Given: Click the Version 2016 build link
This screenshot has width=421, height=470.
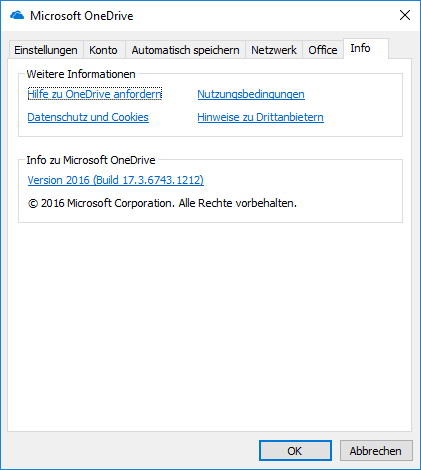Looking at the screenshot, I should 116,180.
